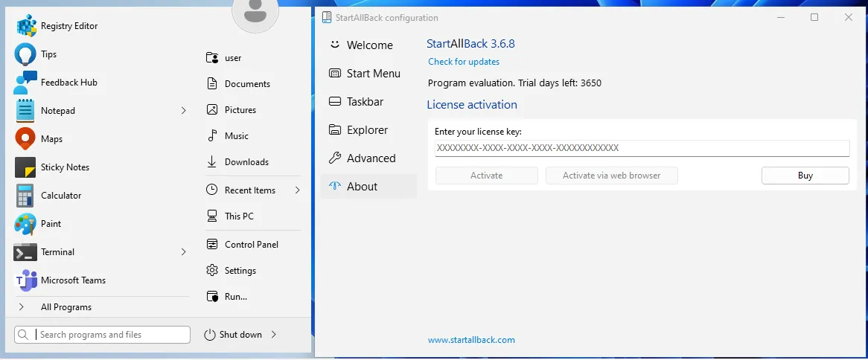Image resolution: width=868 pixels, height=360 pixels.
Task: Go to the Advanced settings section
Action: tap(371, 158)
